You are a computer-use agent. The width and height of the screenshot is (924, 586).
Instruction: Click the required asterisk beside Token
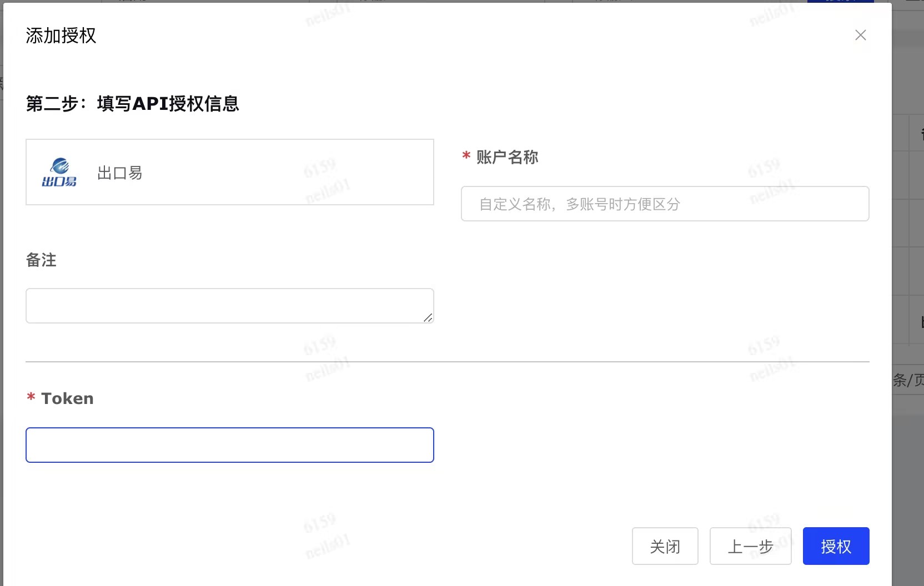coord(31,397)
